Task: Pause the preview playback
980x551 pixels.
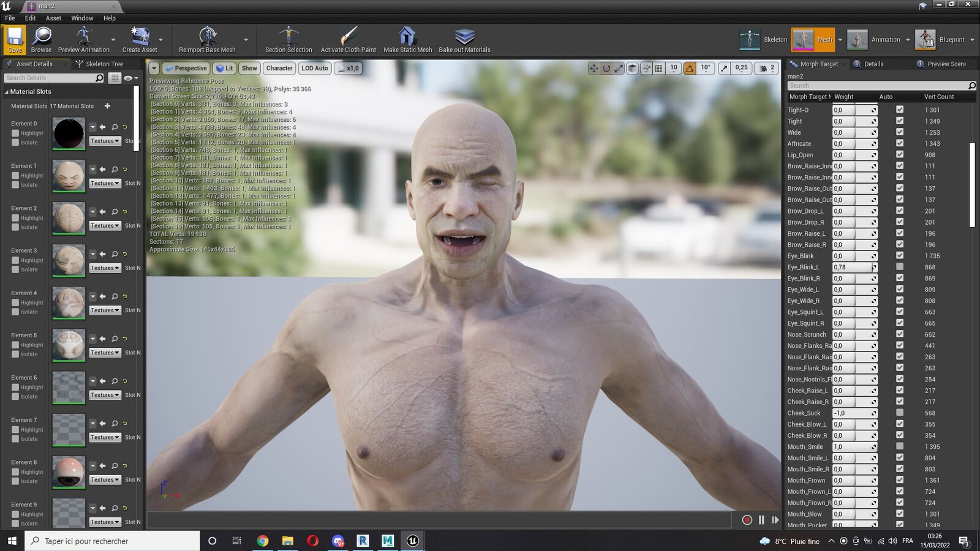Action: tap(761, 520)
